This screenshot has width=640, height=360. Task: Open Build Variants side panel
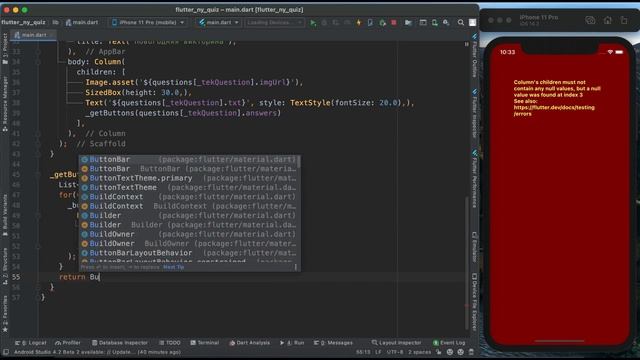5,216
